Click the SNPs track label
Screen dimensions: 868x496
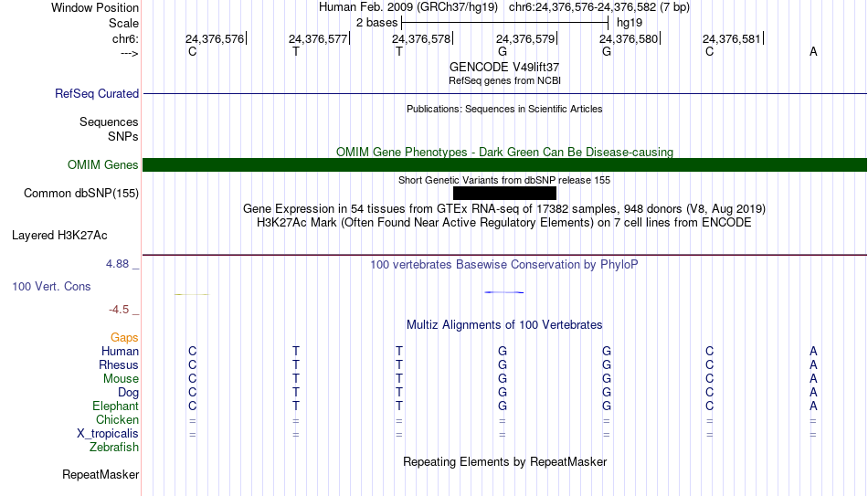[x=123, y=136]
